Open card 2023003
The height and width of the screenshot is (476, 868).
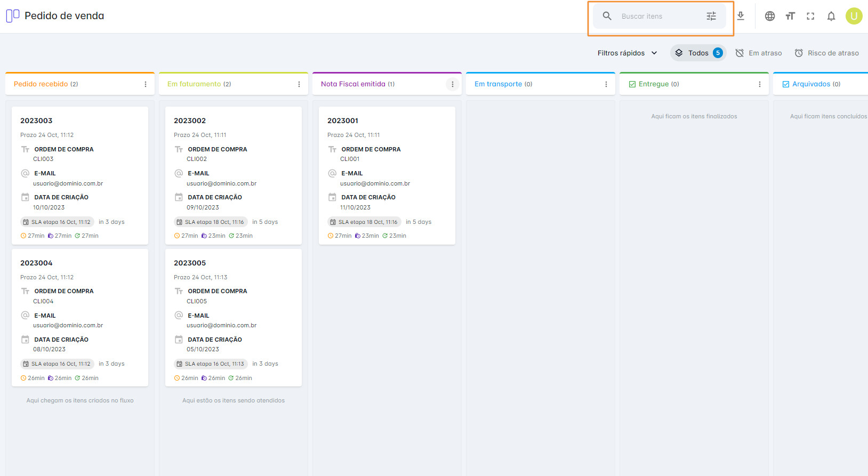[x=80, y=175]
